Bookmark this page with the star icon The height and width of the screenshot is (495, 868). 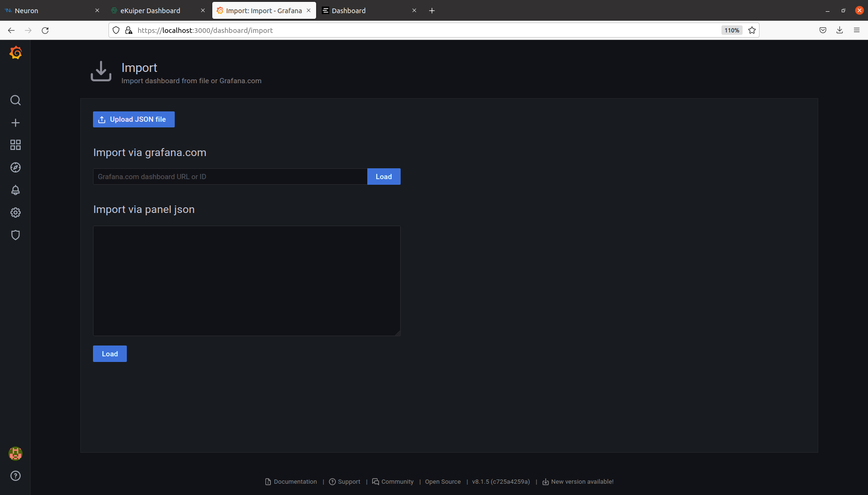(x=752, y=30)
